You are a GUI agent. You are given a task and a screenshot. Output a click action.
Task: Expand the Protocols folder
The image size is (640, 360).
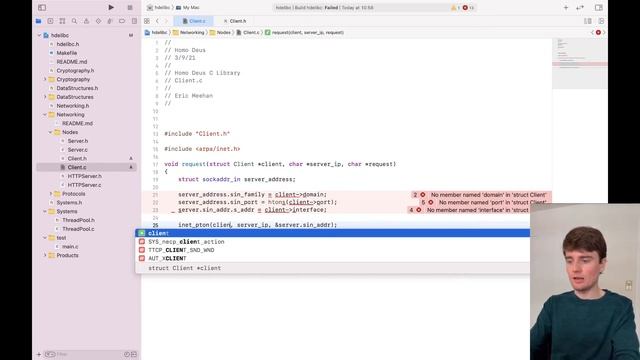(x=51, y=194)
